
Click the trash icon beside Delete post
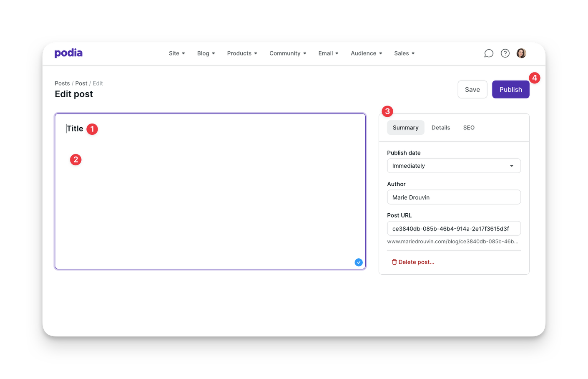(x=394, y=262)
